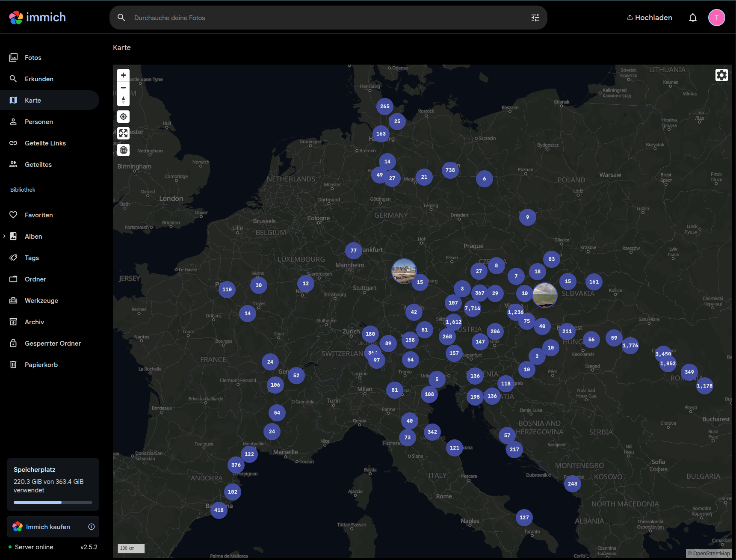This screenshot has width=736, height=560.
Task: Open map settings gear icon
Action: click(x=721, y=75)
